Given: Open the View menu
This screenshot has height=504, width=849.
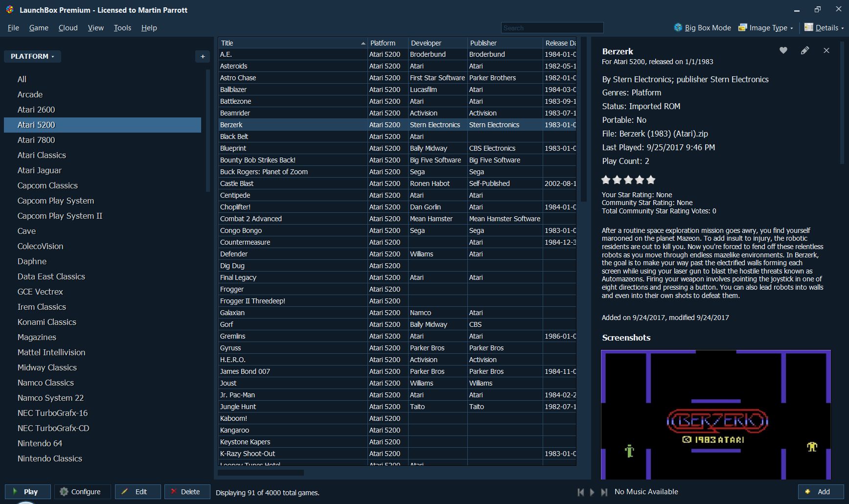Looking at the screenshot, I should click(95, 28).
